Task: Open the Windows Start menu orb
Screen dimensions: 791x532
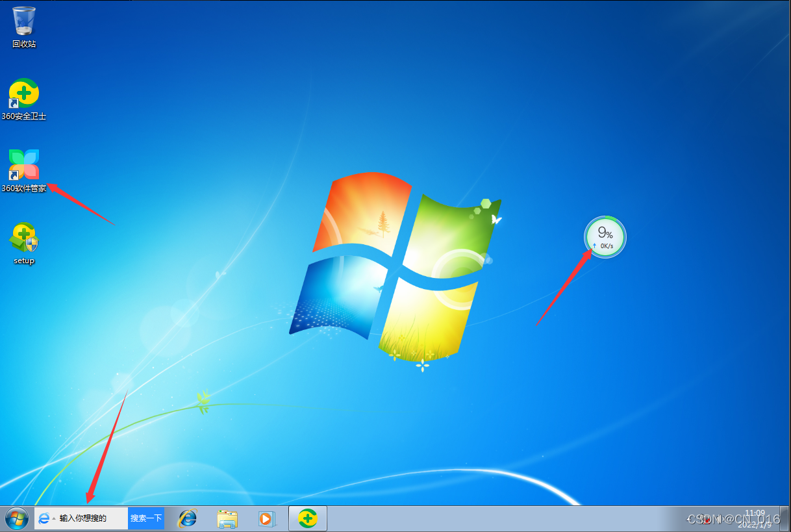Action: [x=16, y=518]
